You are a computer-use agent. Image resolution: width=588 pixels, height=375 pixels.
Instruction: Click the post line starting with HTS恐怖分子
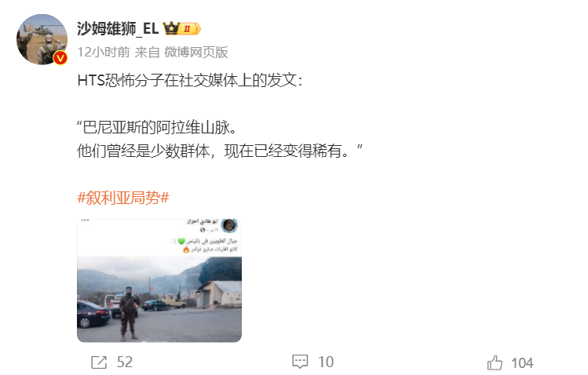coord(189,80)
